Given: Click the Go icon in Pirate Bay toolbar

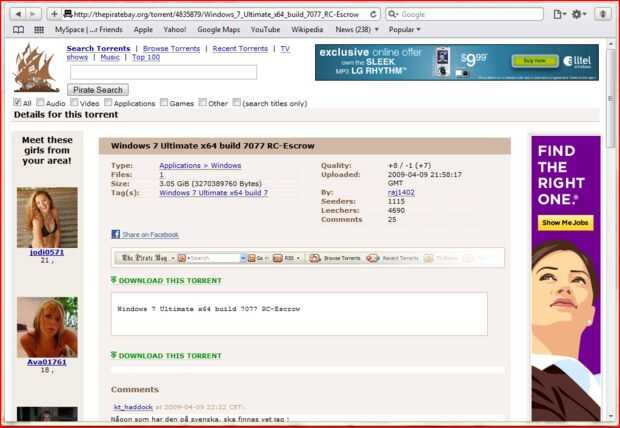Looking at the screenshot, I should click(252, 258).
